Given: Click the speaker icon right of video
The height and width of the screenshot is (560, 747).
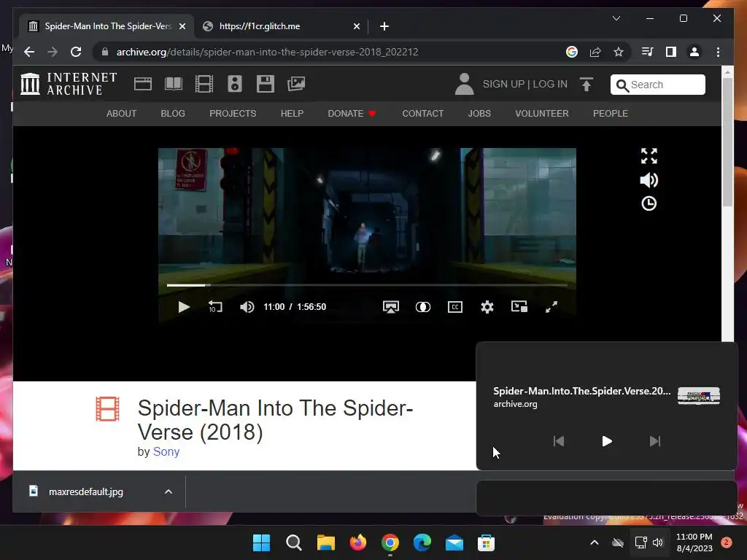Looking at the screenshot, I should pos(649,180).
